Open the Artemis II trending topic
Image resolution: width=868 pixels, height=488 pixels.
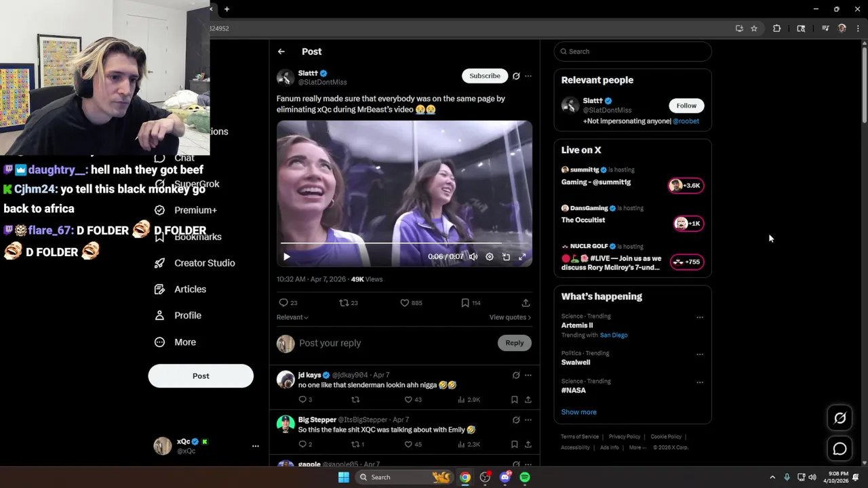[x=577, y=325]
